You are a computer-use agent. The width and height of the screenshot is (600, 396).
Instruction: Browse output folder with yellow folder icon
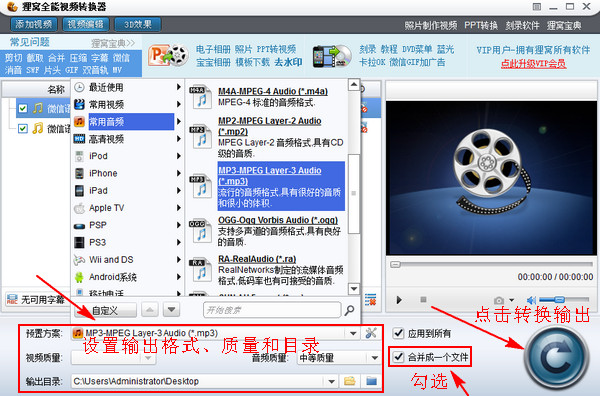click(349, 381)
